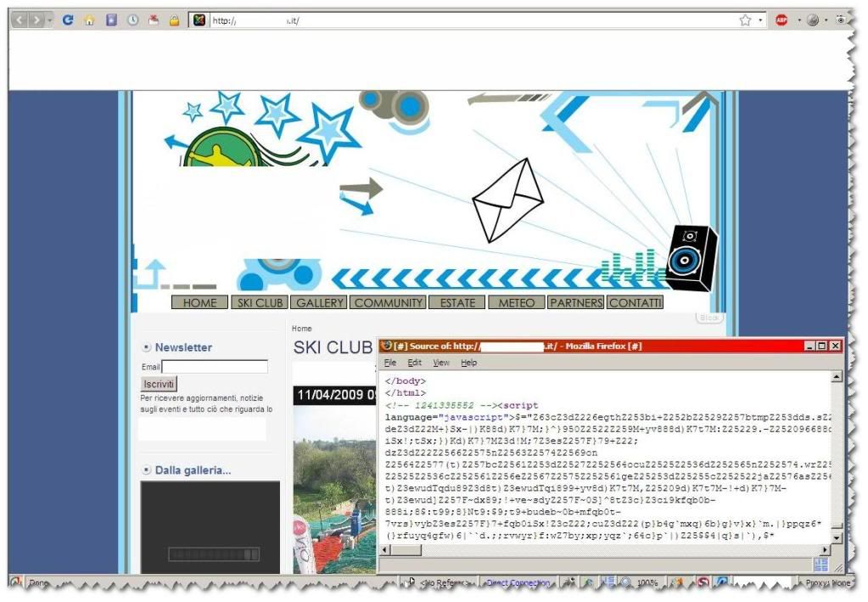The image size is (868, 602).
Task: Open GALLERY in the site navigation
Action: pyautogui.click(x=320, y=302)
